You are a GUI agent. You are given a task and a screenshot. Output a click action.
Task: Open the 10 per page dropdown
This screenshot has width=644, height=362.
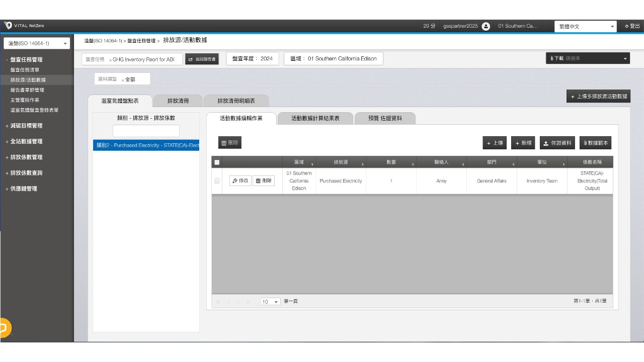tap(270, 302)
